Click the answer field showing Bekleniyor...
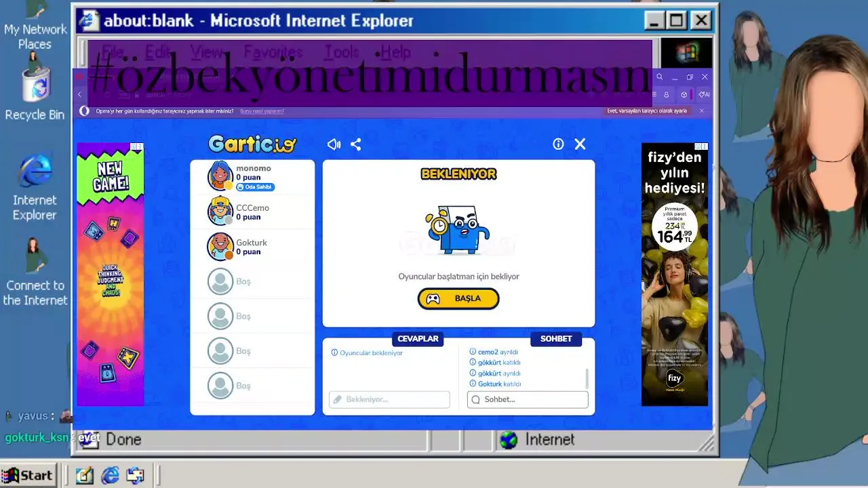This screenshot has width=868, height=488. click(x=389, y=399)
